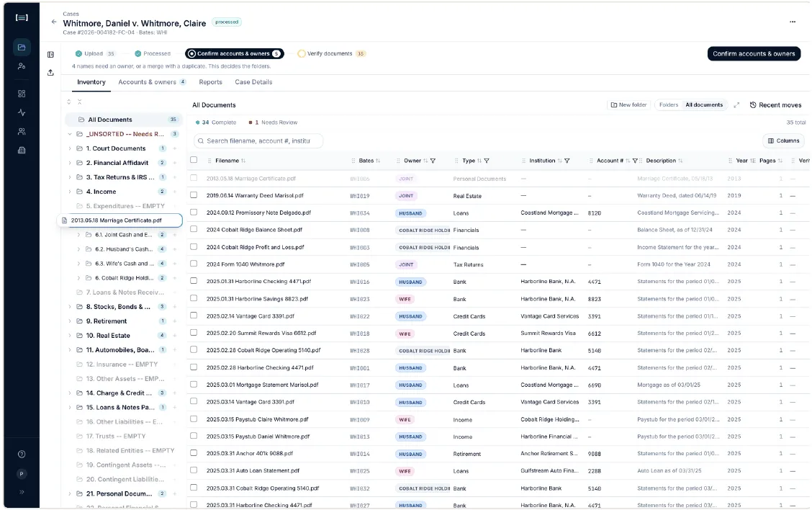Image resolution: width=812 pixels, height=510 pixels.
Task: Select the 2024 Form 1040 Whitmore.pdf checkbox
Action: coord(194,264)
